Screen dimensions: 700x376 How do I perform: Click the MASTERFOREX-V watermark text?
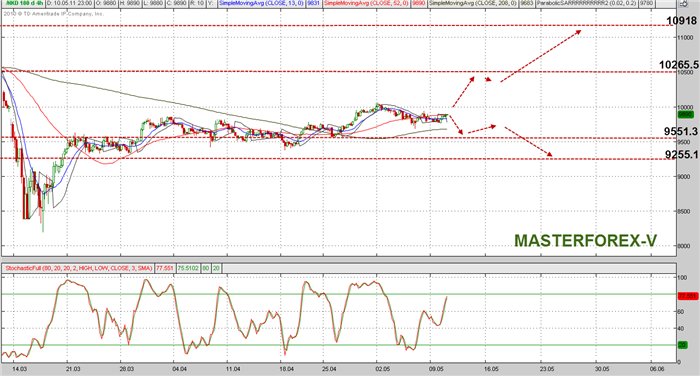pyautogui.click(x=585, y=241)
